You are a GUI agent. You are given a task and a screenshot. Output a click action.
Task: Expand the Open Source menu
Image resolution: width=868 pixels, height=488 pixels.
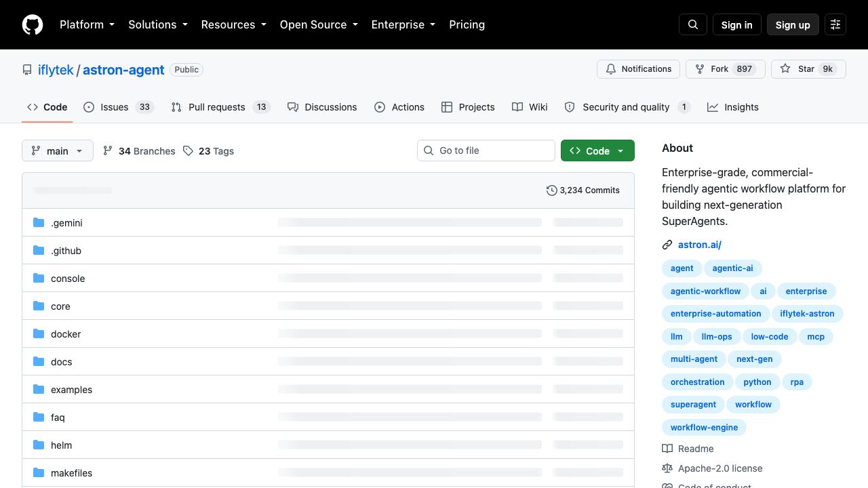319,24
